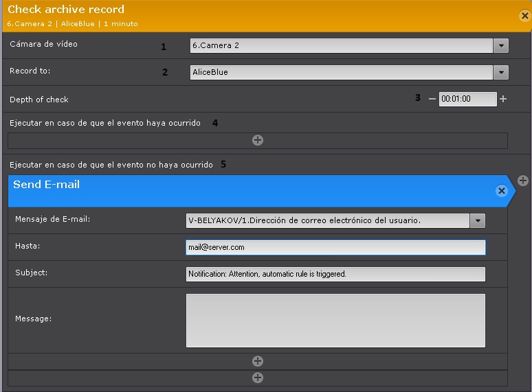
Task: Click the Depth of check time field
Action: 467,99
